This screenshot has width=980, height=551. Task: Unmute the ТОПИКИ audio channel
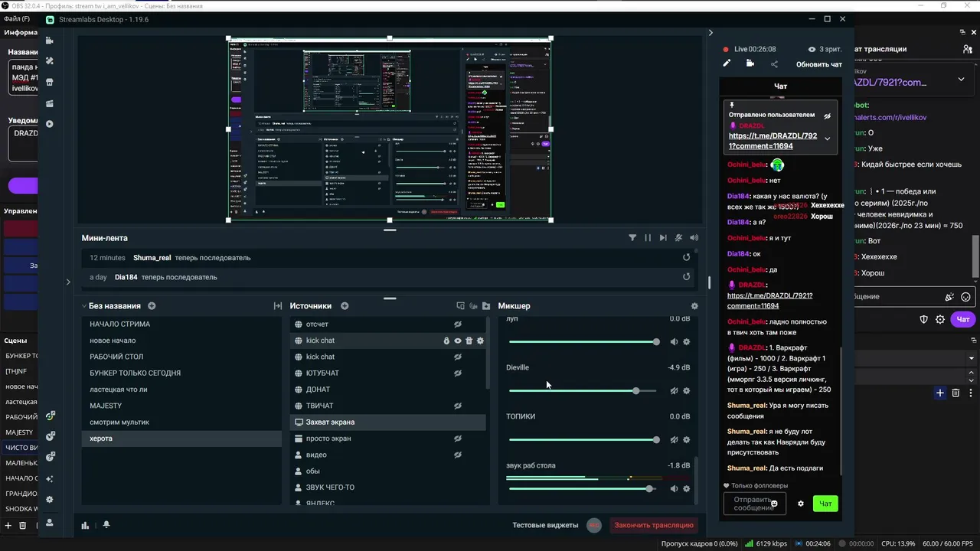pos(674,439)
